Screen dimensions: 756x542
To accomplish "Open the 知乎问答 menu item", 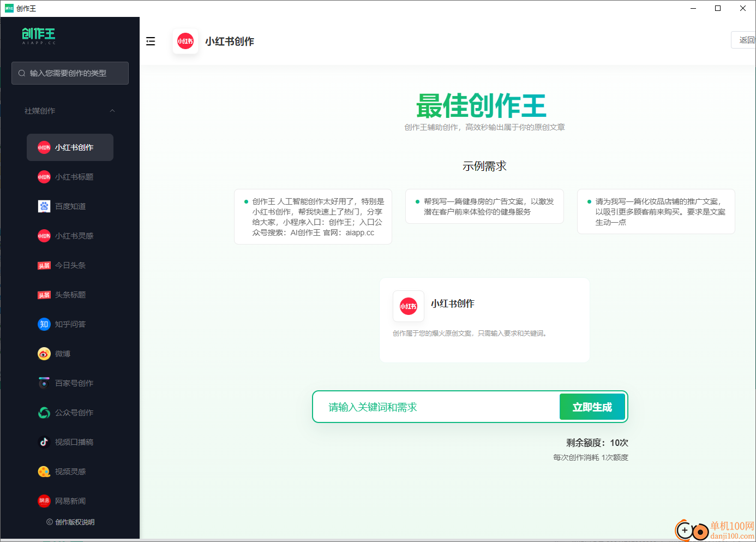I will click(70, 324).
